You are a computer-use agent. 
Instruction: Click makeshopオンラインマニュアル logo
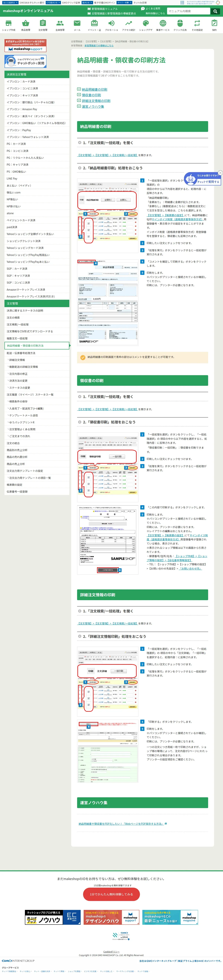28,11
